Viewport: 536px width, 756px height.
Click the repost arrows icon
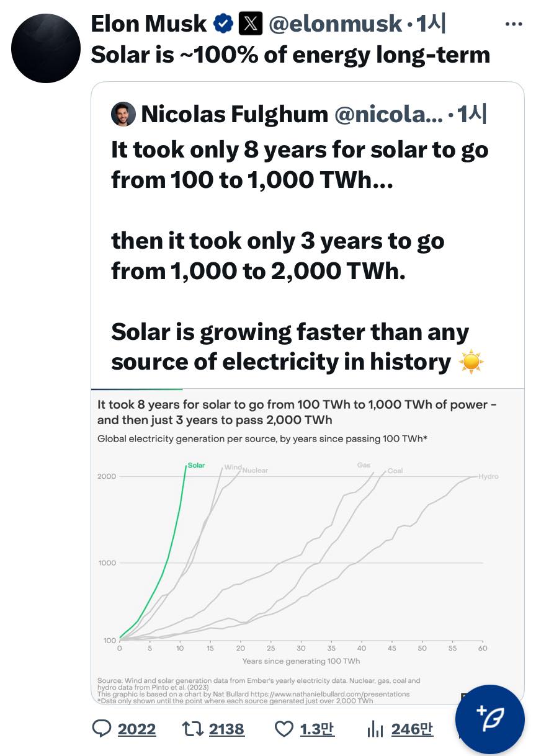(191, 729)
